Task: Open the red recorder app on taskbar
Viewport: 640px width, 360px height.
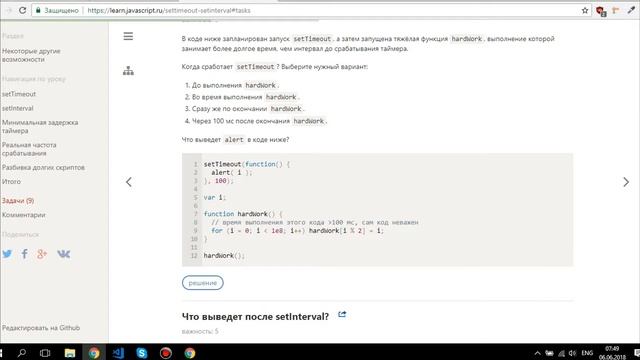Action: pyautogui.click(x=166, y=353)
